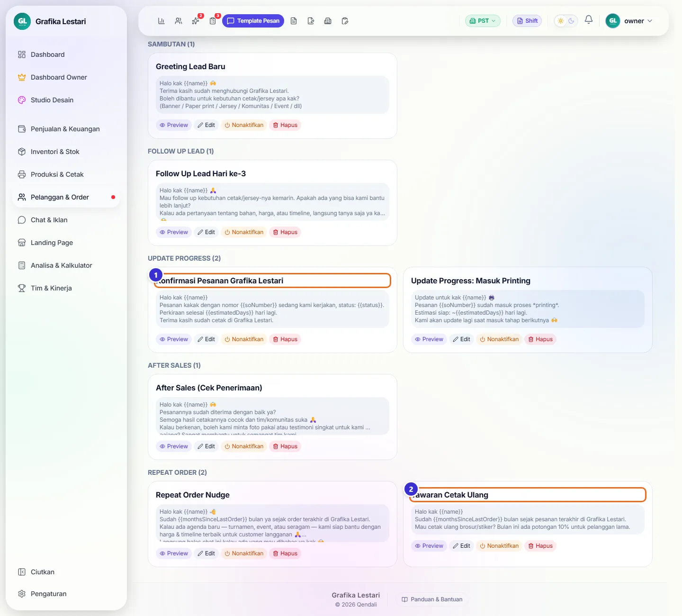The height and width of the screenshot is (616, 682).
Task: Nonaktifkan the Update Progress: Masuk Printing template
Action: click(x=499, y=339)
